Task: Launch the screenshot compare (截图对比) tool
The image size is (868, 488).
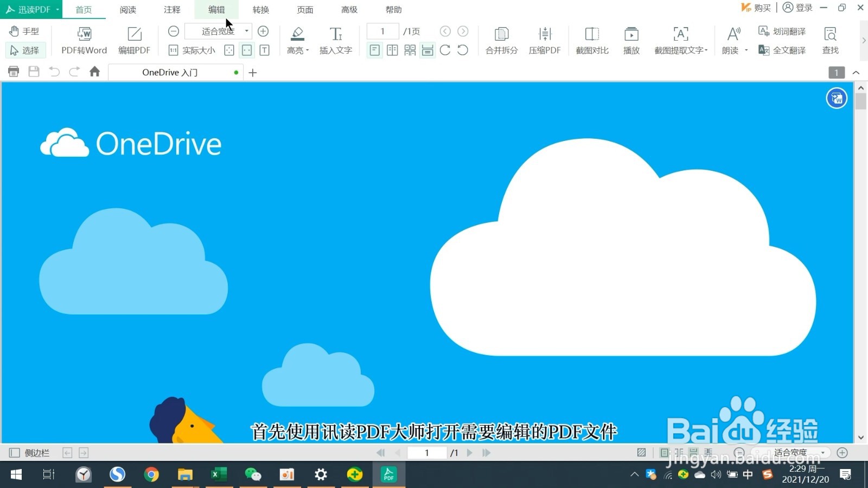Action: (x=592, y=41)
